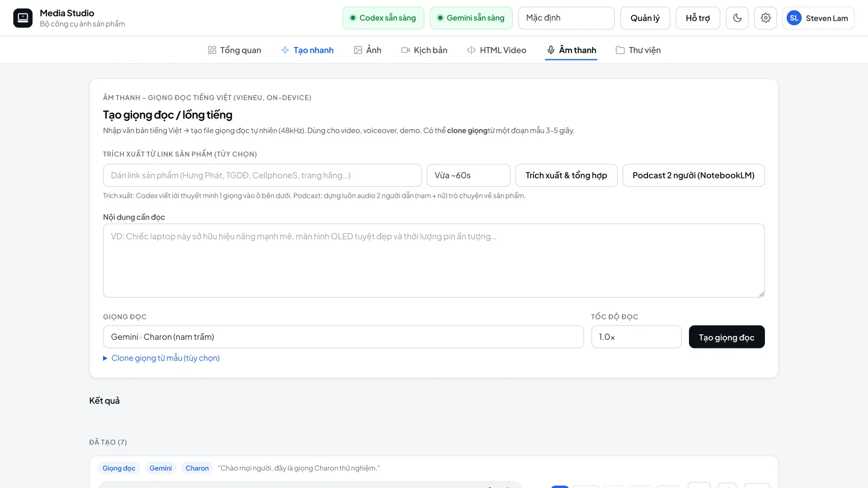This screenshot has width=868, height=488.
Task: Click the Charon tag chip
Action: [197, 468]
